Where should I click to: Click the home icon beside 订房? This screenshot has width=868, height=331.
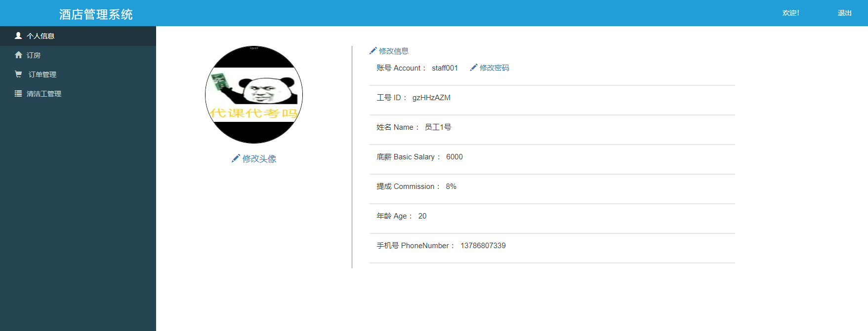point(18,55)
